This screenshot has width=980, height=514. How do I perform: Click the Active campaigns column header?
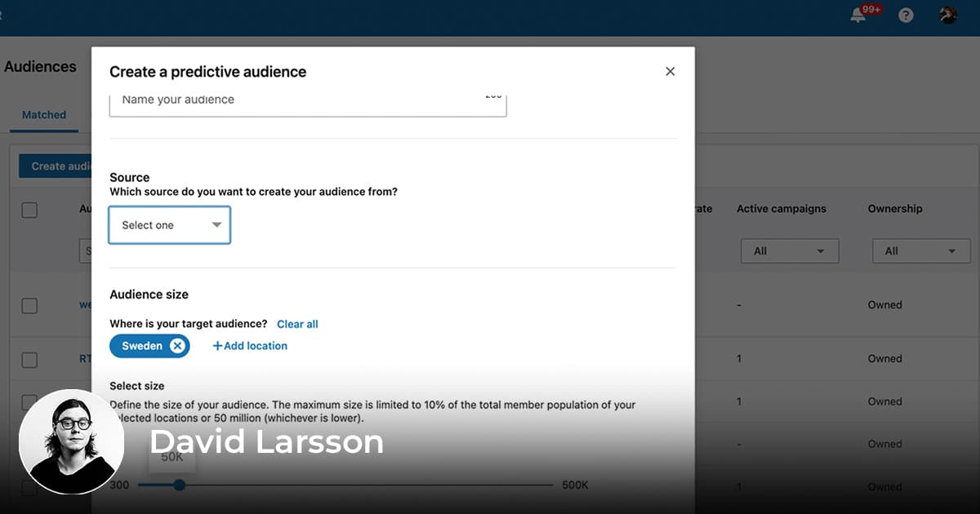tap(782, 209)
